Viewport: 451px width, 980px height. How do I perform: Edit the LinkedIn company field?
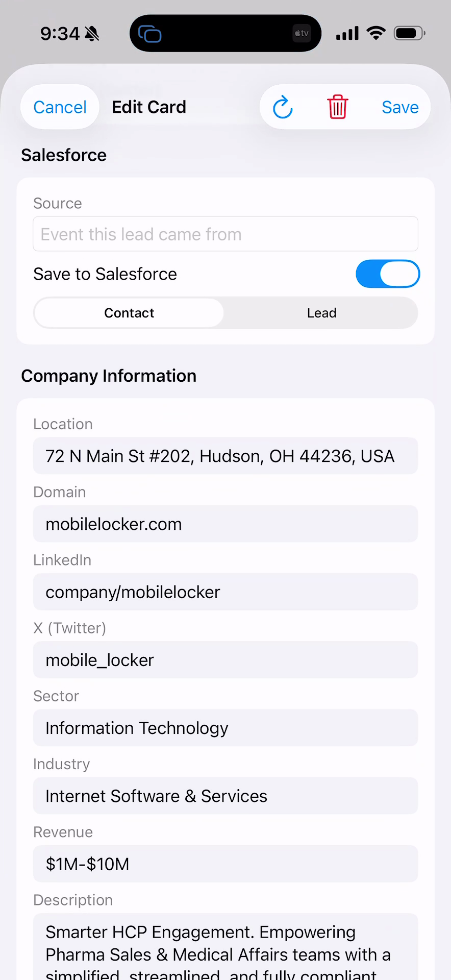[225, 592]
